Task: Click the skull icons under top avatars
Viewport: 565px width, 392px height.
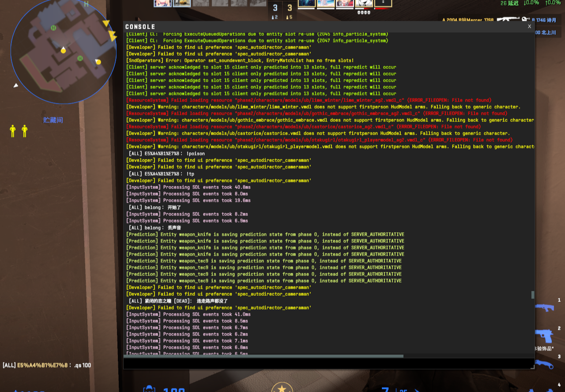Action: 364,12
